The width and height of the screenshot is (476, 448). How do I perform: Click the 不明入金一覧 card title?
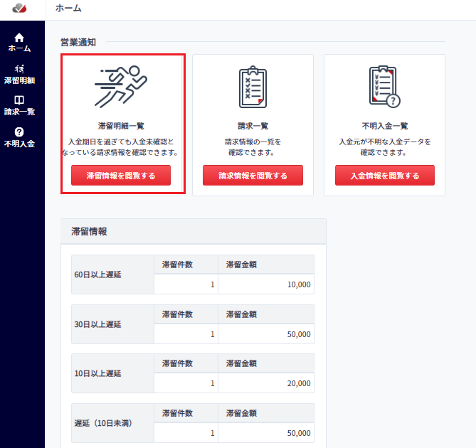(385, 126)
